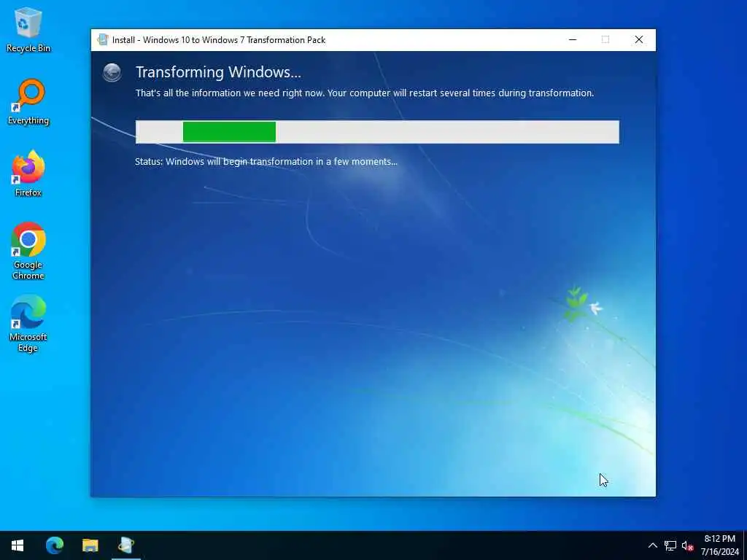Click the back arrow in the installer
The height and width of the screenshot is (560, 747).
[x=112, y=73]
